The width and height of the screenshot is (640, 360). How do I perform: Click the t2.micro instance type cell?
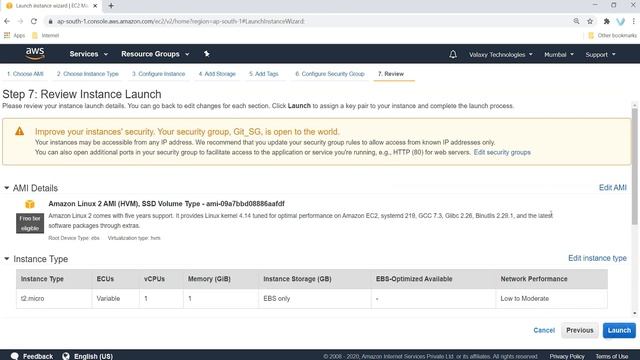(x=54, y=298)
